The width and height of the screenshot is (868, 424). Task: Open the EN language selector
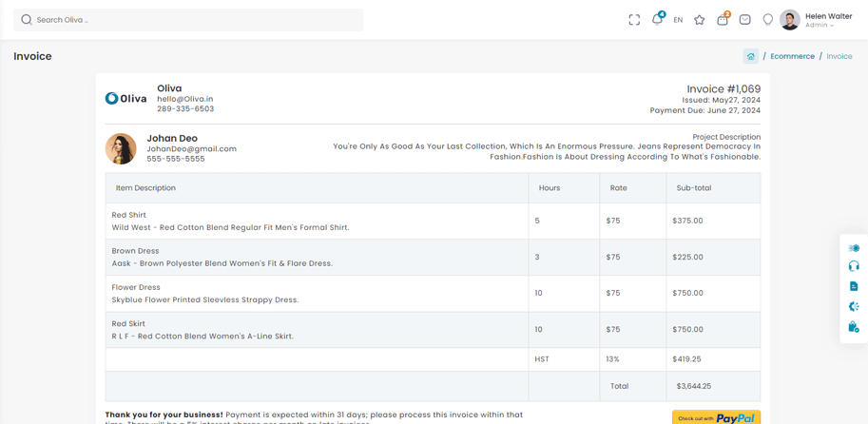pyautogui.click(x=678, y=20)
